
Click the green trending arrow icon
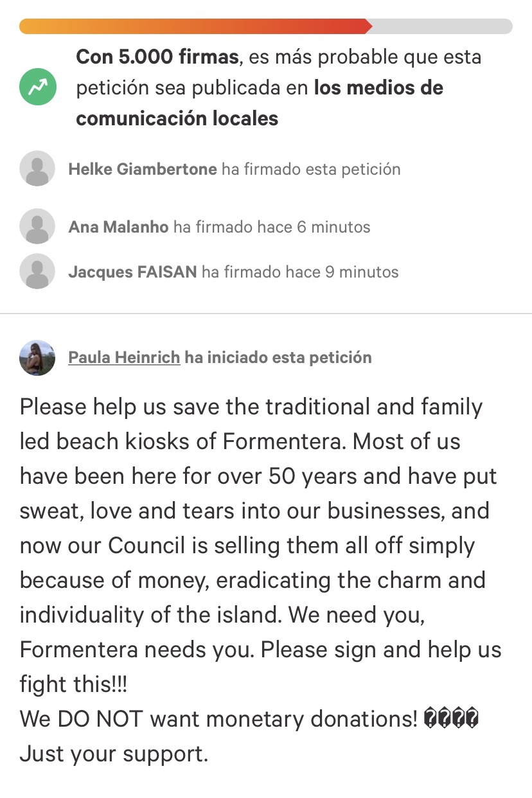37,87
